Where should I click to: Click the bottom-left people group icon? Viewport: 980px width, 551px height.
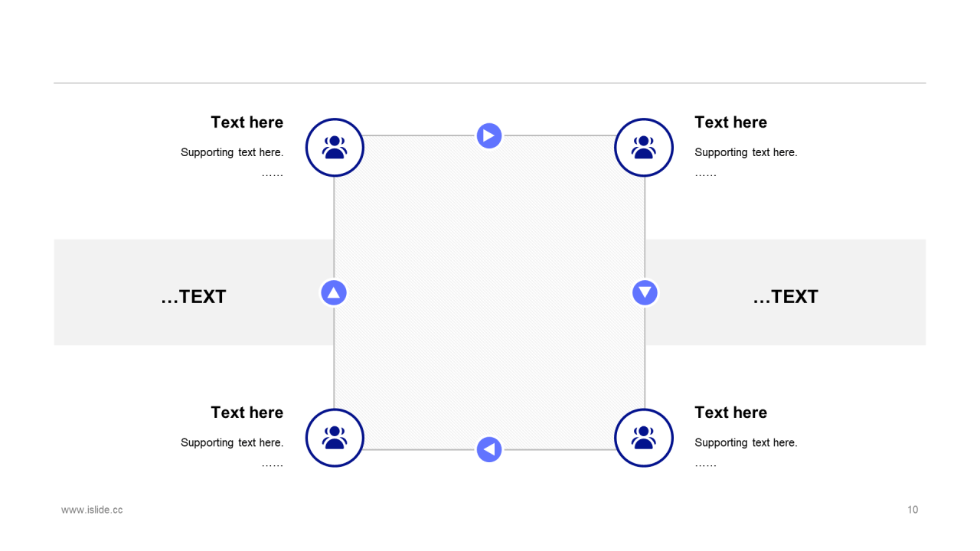coord(335,438)
